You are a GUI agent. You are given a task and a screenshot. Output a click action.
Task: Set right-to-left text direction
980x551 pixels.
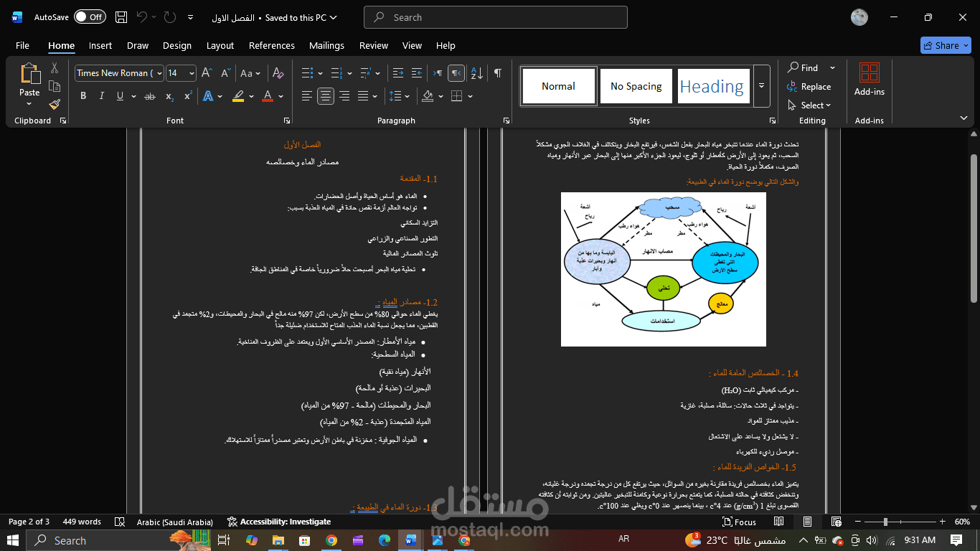456,73
